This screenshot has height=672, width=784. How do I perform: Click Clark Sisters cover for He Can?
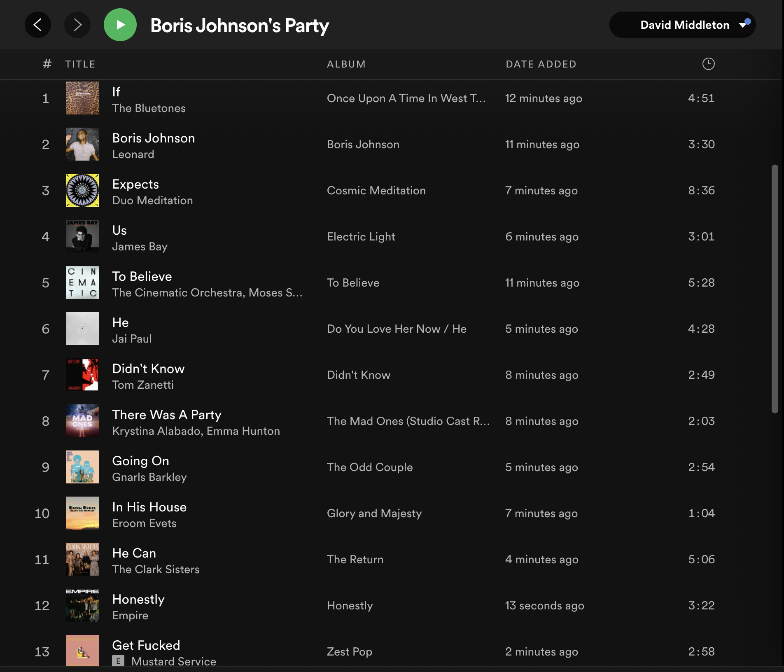point(82,559)
